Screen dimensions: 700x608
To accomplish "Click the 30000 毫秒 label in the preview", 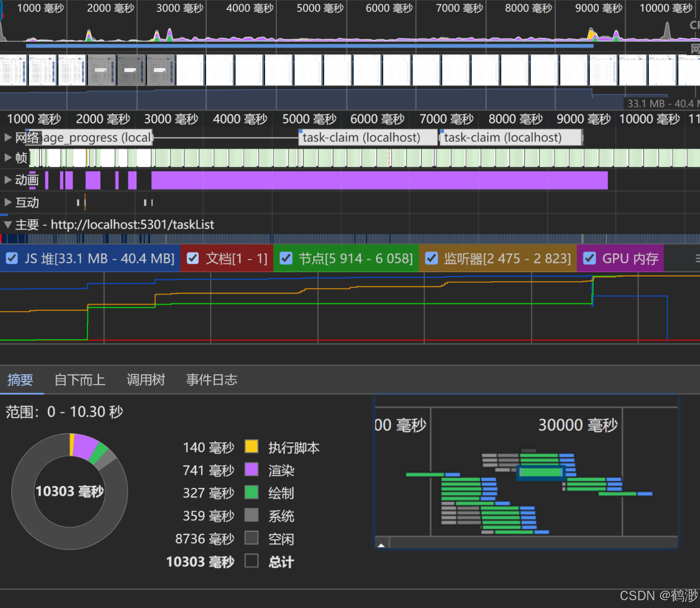I will click(x=578, y=425).
